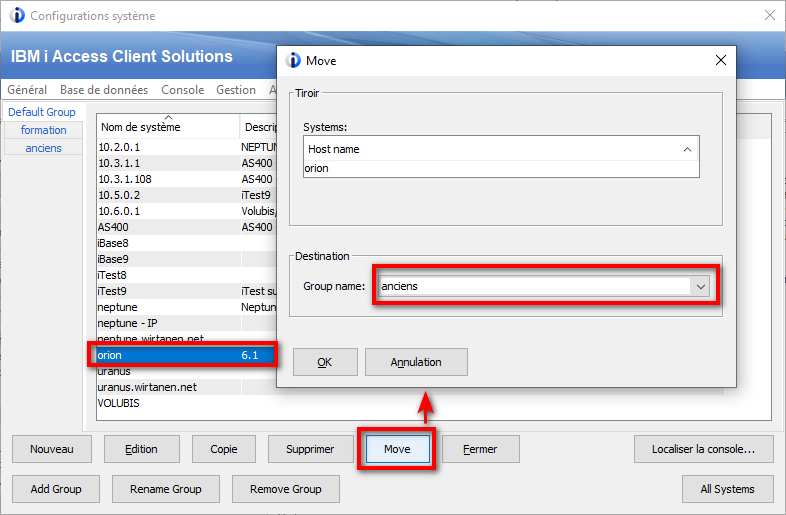
Task: Select the VOLUBIS system
Action: [x=119, y=404]
